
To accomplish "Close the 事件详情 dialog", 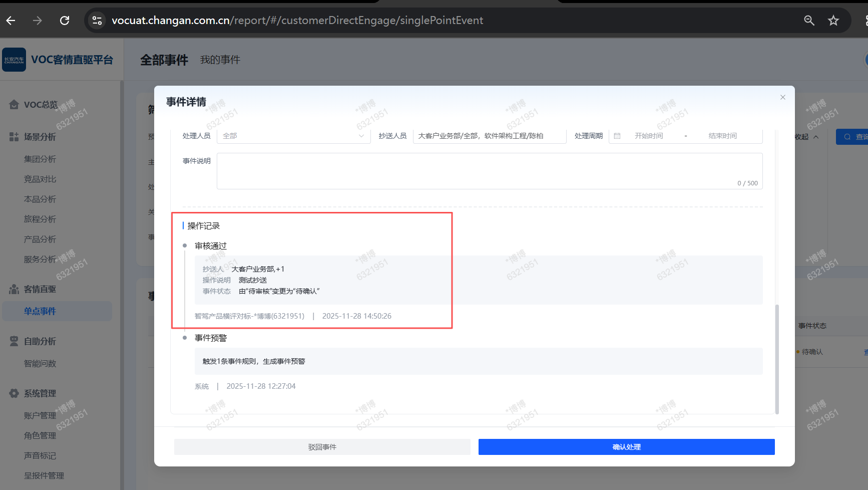I will pyautogui.click(x=782, y=97).
